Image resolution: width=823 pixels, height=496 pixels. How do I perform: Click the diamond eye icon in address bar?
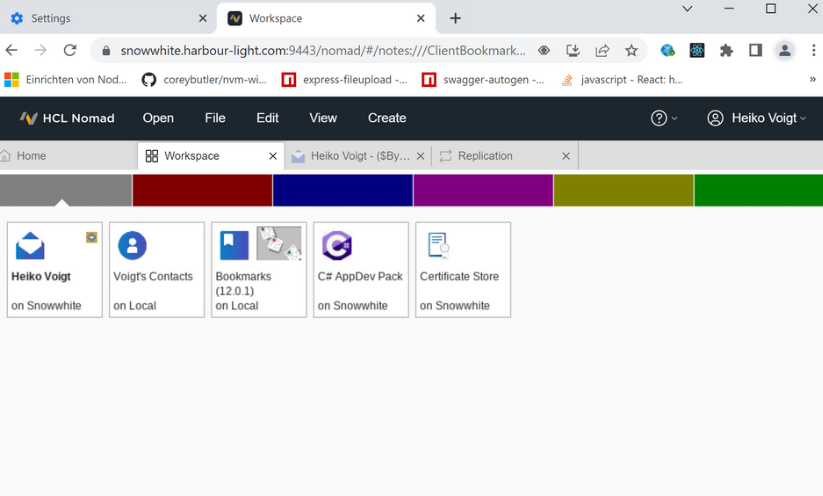pos(544,50)
